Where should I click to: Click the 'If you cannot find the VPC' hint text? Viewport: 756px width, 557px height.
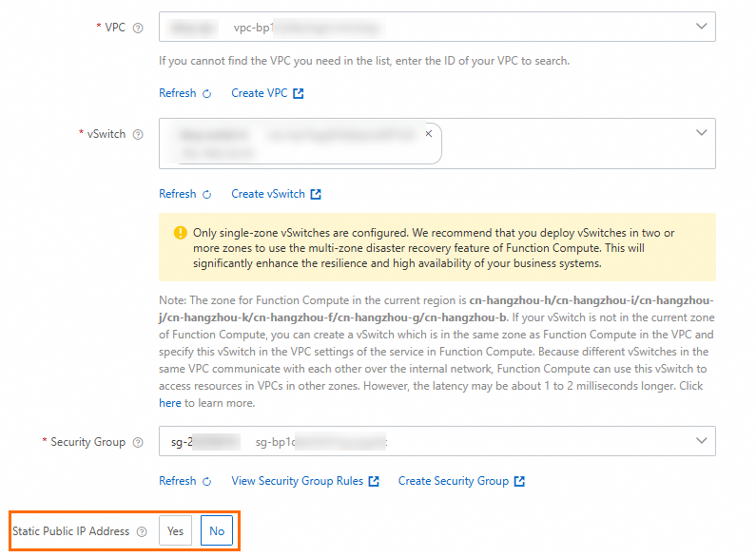click(x=364, y=61)
